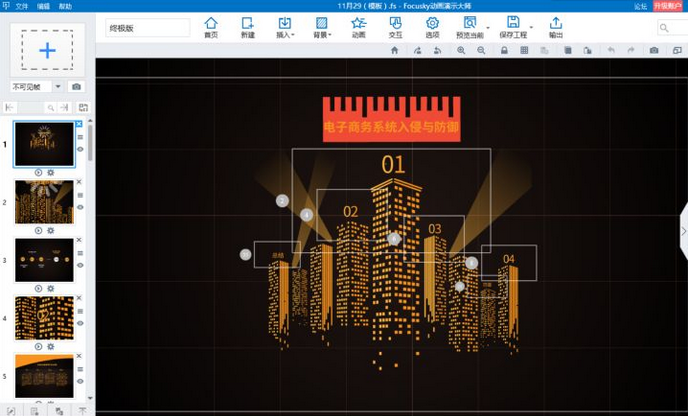Toggle visibility eye of frame 1

tap(80, 149)
